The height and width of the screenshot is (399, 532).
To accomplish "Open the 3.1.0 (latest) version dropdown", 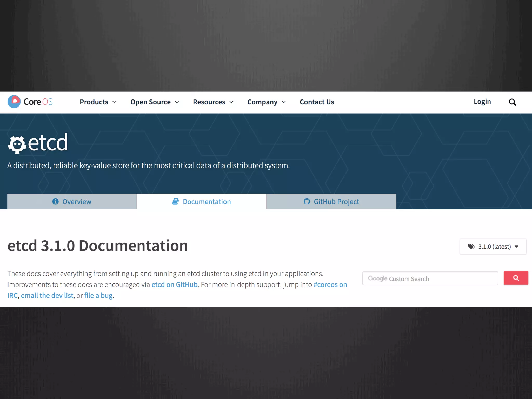I will [493, 246].
